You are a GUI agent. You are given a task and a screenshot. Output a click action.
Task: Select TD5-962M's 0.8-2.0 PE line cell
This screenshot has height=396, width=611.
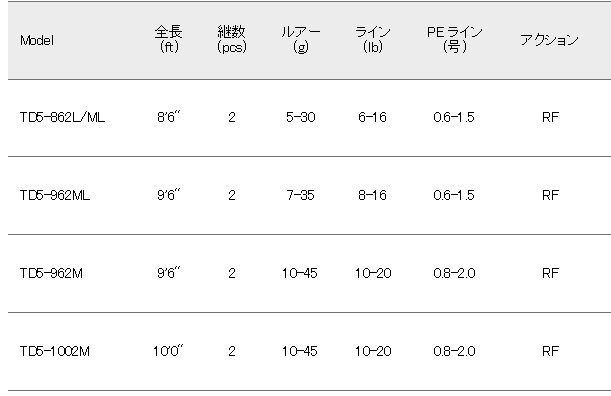coord(454,273)
